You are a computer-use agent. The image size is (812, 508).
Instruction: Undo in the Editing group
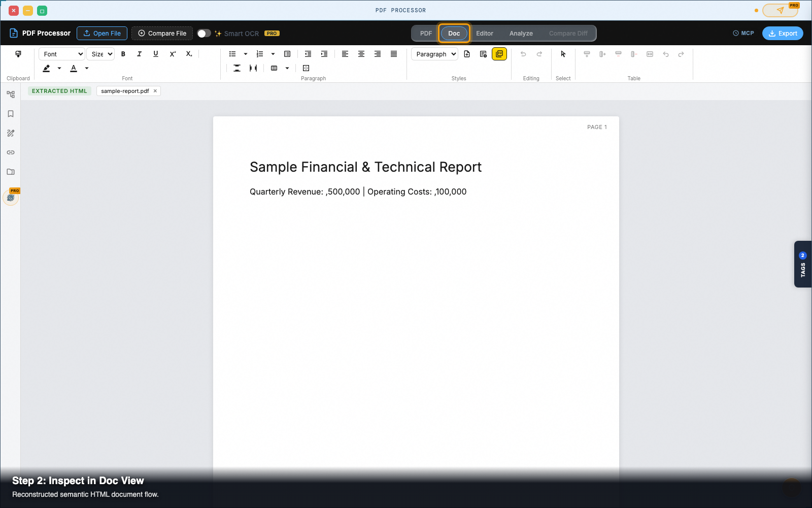pos(523,54)
